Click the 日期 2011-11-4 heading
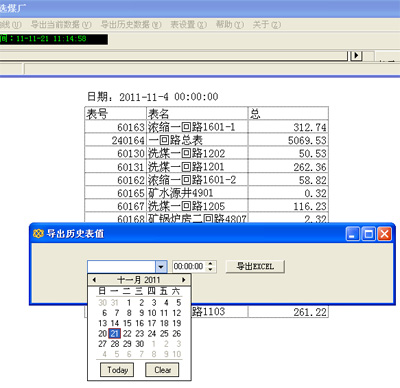 [x=153, y=97]
